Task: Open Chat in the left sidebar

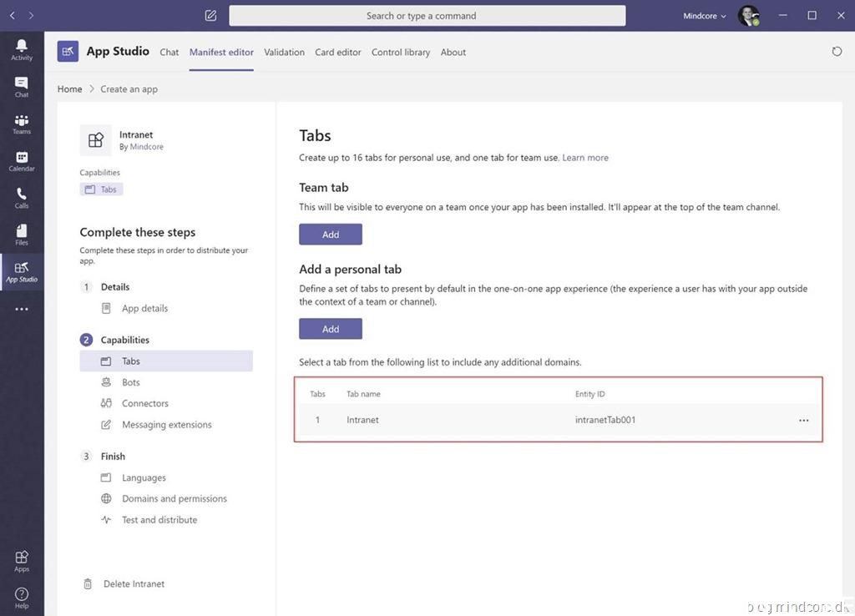Action: coord(22,87)
